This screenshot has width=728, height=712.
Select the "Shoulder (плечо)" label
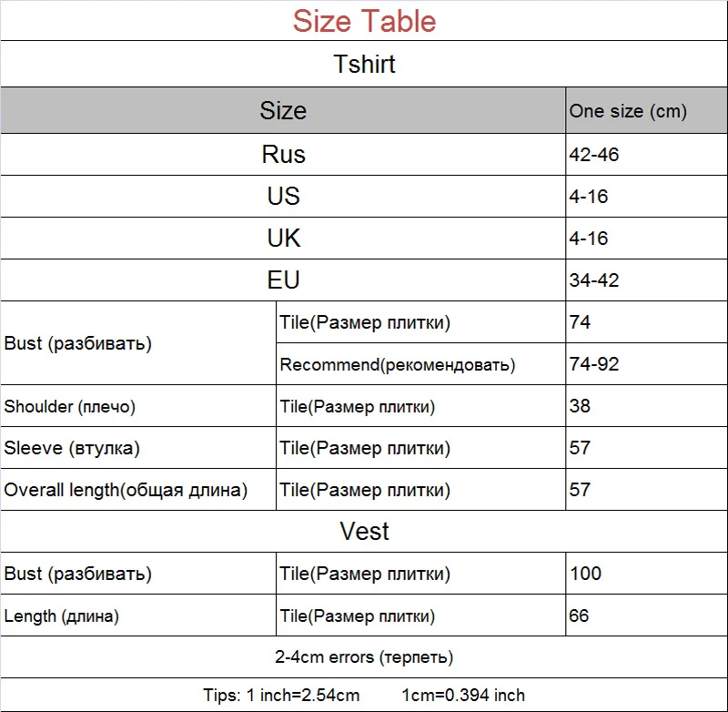tap(70, 407)
